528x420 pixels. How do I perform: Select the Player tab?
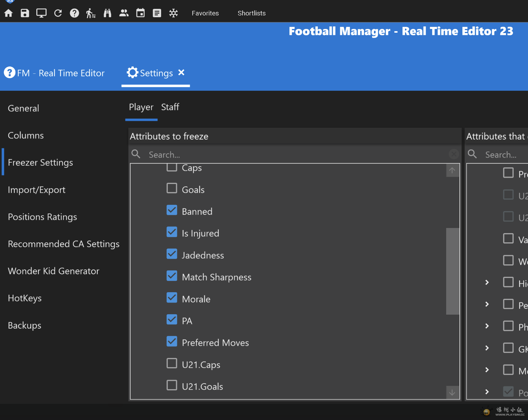[141, 107]
